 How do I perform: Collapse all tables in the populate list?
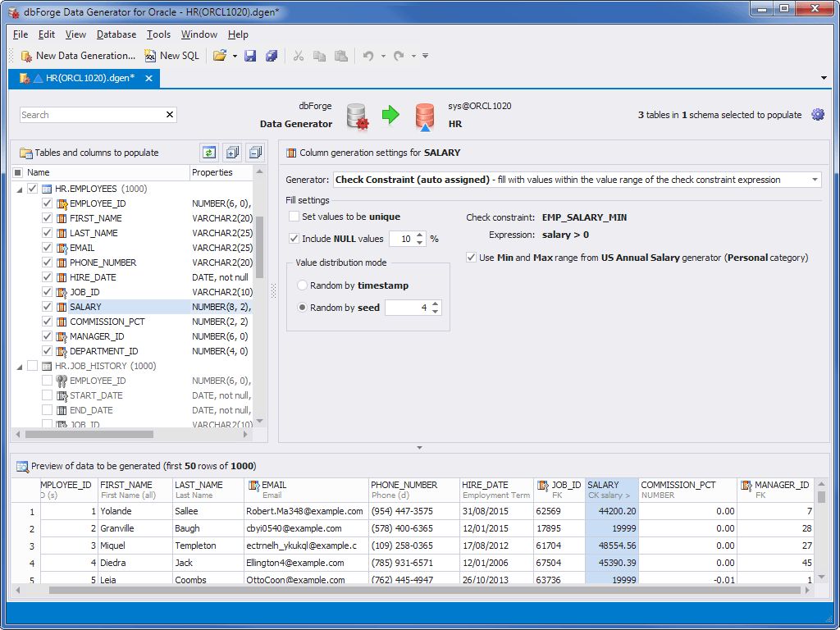point(253,152)
